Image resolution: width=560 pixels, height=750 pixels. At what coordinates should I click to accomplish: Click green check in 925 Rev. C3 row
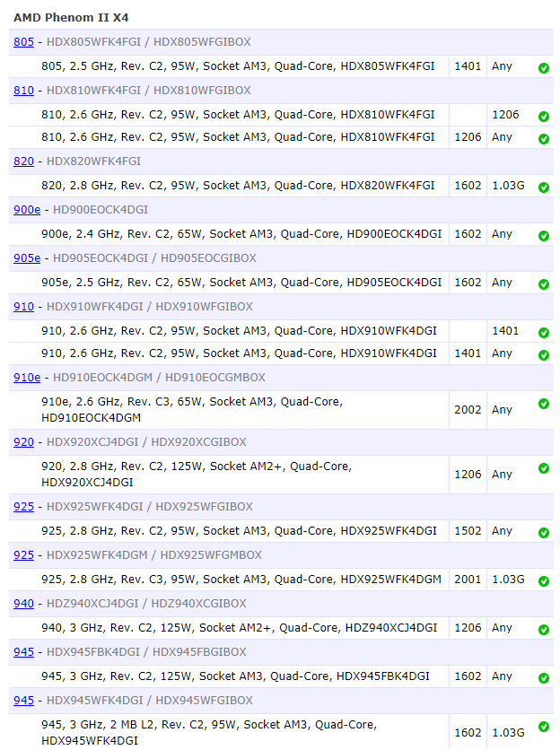[544, 580]
